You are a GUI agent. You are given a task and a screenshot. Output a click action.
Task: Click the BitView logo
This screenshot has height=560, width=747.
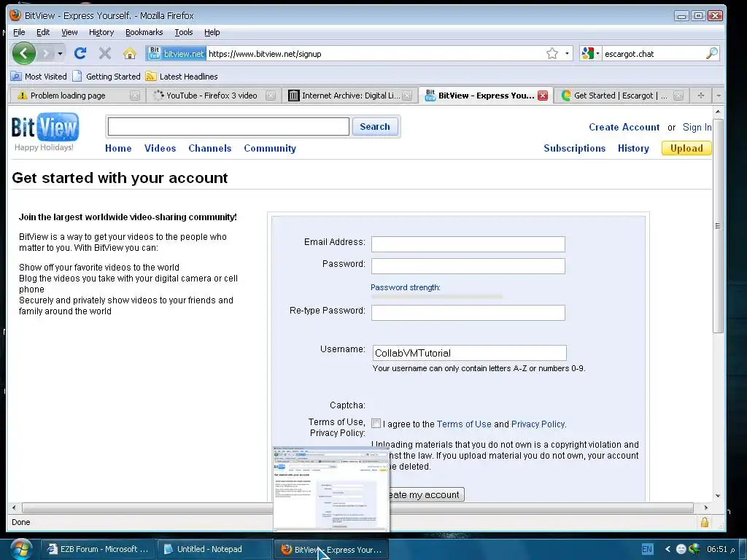pos(45,127)
